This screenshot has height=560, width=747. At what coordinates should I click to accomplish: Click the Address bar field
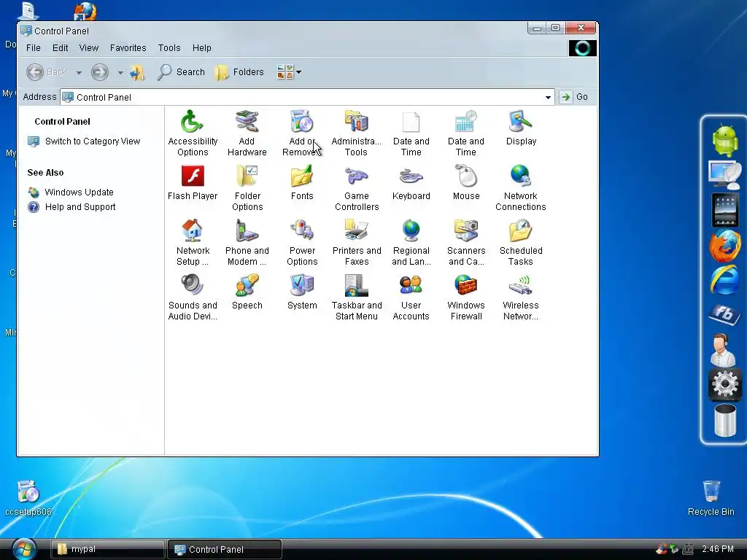point(307,97)
